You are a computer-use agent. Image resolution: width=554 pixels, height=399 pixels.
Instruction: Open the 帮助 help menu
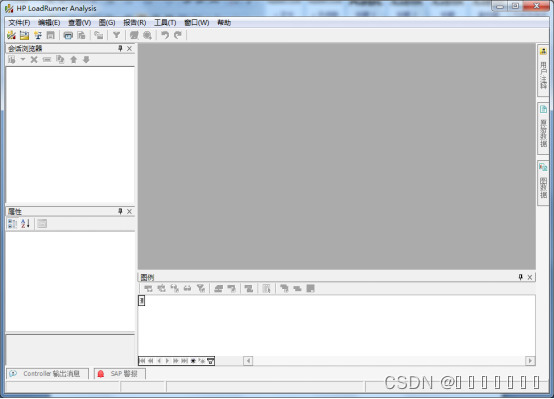point(224,23)
